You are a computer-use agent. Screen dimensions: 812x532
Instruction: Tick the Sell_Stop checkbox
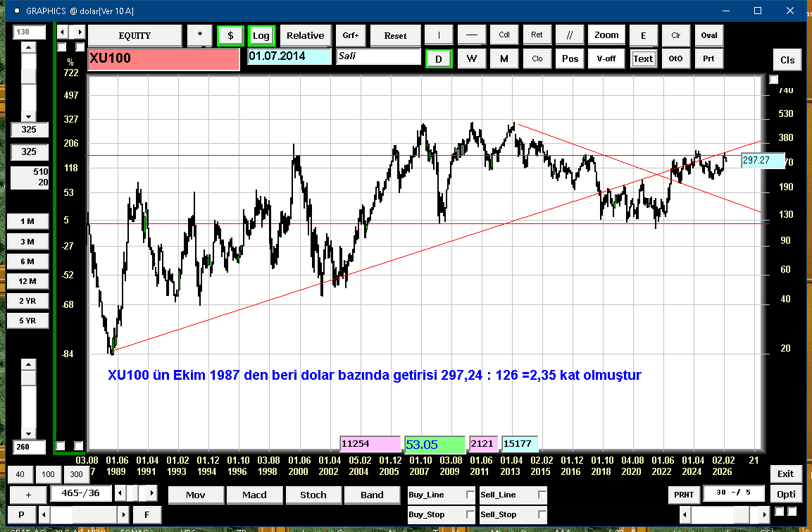pyautogui.click(x=542, y=515)
